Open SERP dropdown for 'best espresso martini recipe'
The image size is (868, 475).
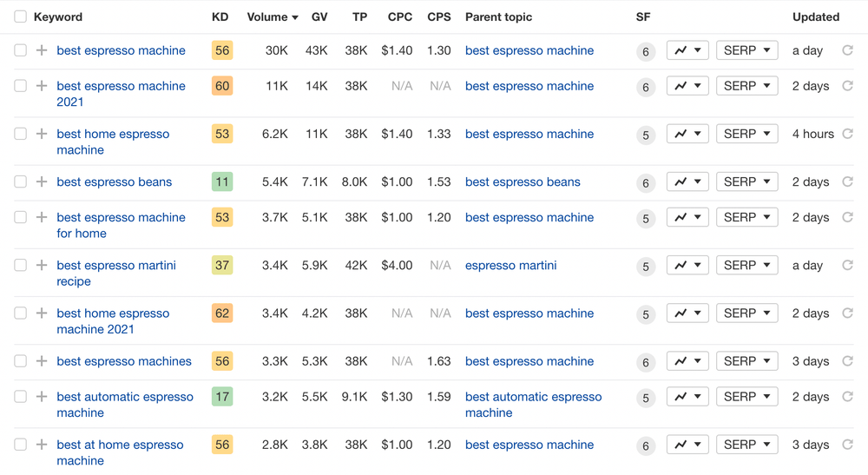[746, 265]
